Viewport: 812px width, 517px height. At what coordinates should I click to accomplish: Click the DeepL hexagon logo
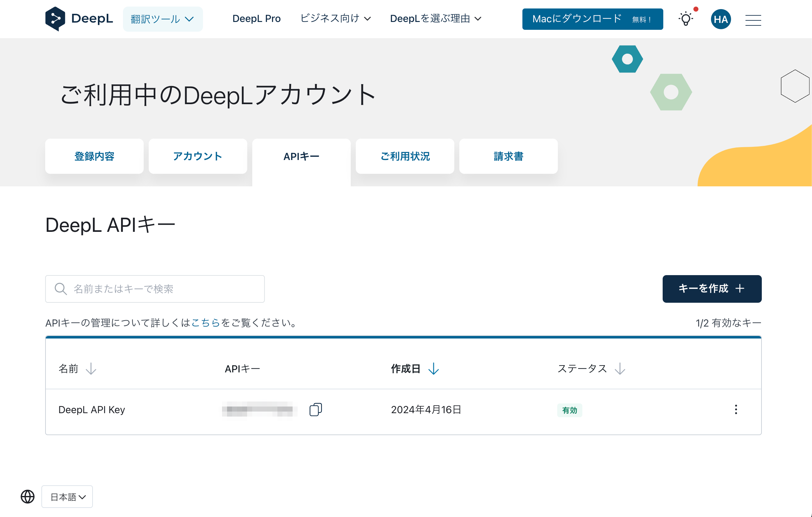point(57,19)
